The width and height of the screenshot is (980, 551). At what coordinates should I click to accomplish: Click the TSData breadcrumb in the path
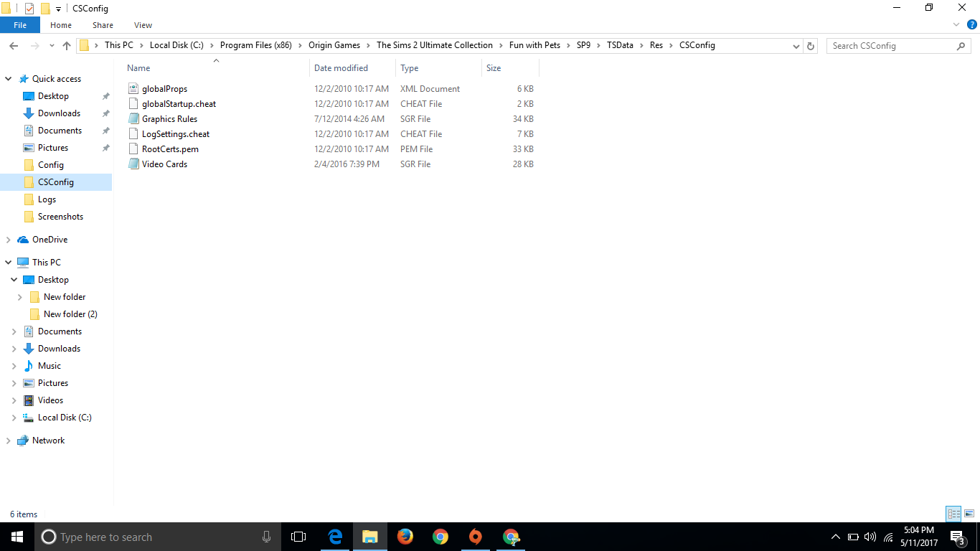click(620, 45)
